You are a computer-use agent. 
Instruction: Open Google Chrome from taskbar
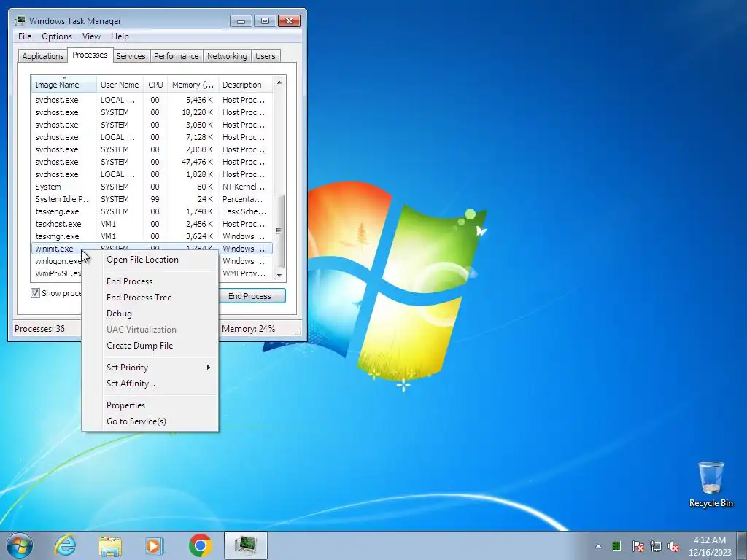coord(200,545)
